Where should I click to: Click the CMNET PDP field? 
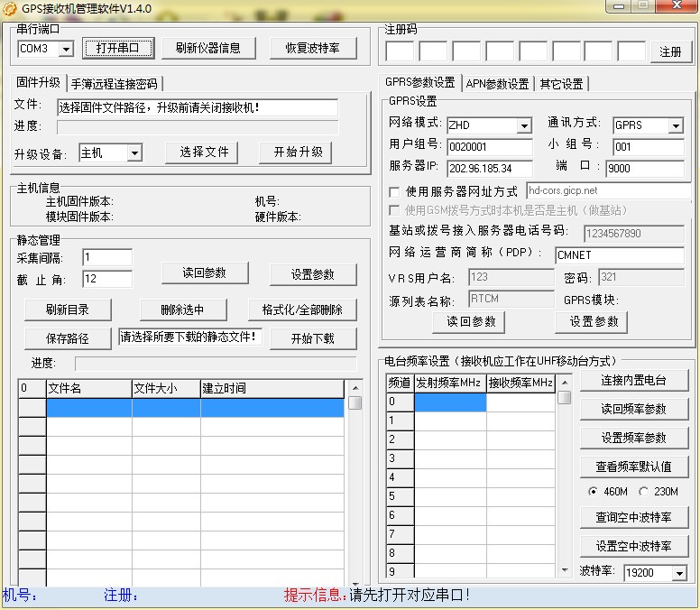pos(620,255)
